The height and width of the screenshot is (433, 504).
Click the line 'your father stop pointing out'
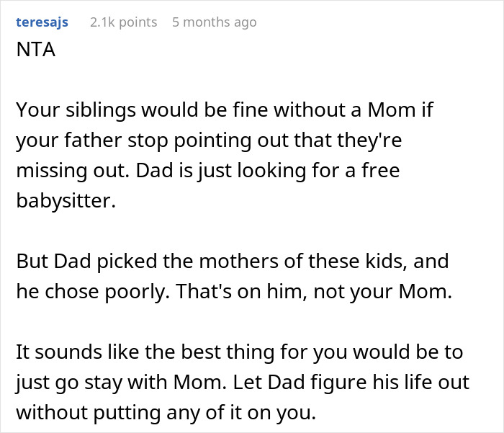208,141
